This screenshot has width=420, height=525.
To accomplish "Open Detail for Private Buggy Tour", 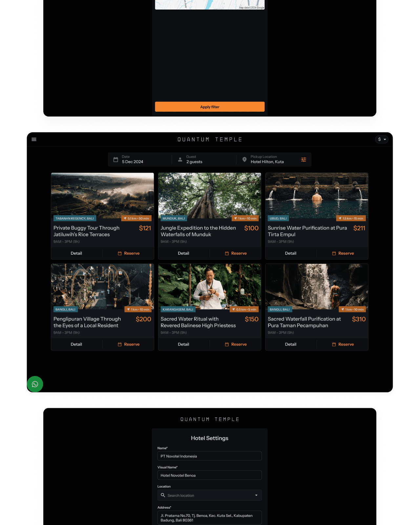I will point(76,253).
